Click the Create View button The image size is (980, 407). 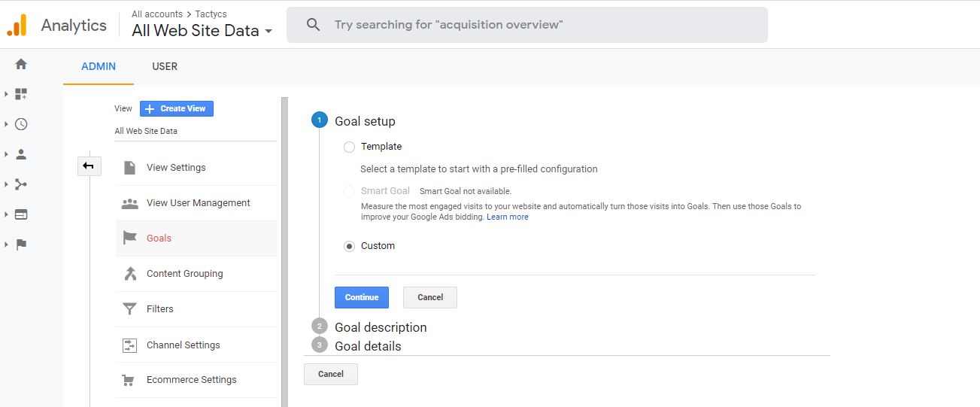177,108
